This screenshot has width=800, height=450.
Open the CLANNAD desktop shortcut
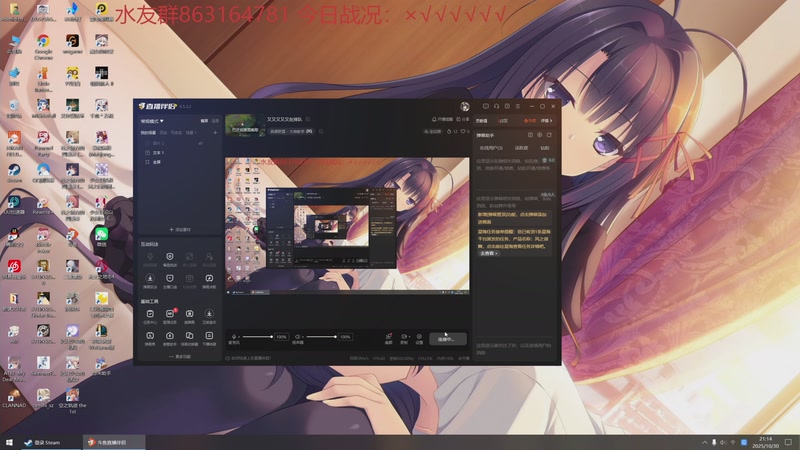(x=14, y=398)
